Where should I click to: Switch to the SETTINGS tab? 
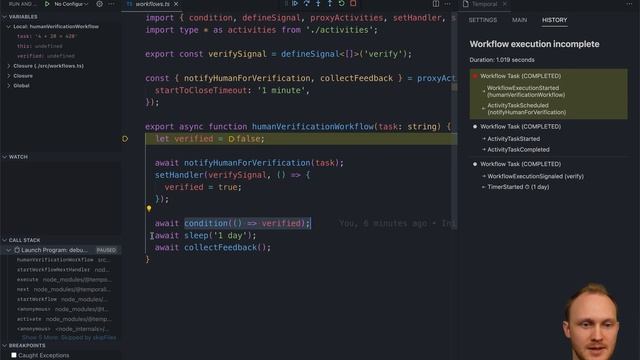(x=483, y=20)
